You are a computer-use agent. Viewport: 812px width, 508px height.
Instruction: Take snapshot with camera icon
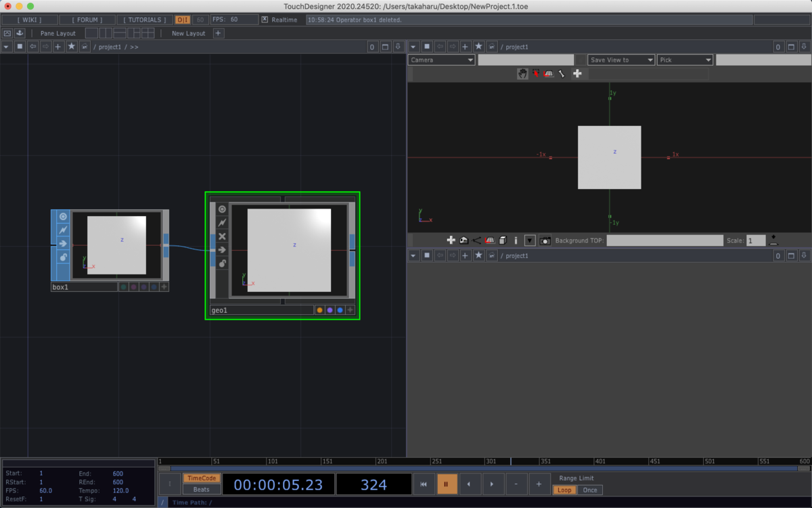click(545, 240)
